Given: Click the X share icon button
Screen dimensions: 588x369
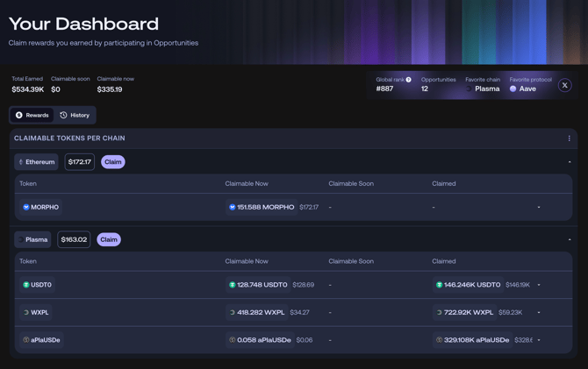Looking at the screenshot, I should 564,85.
